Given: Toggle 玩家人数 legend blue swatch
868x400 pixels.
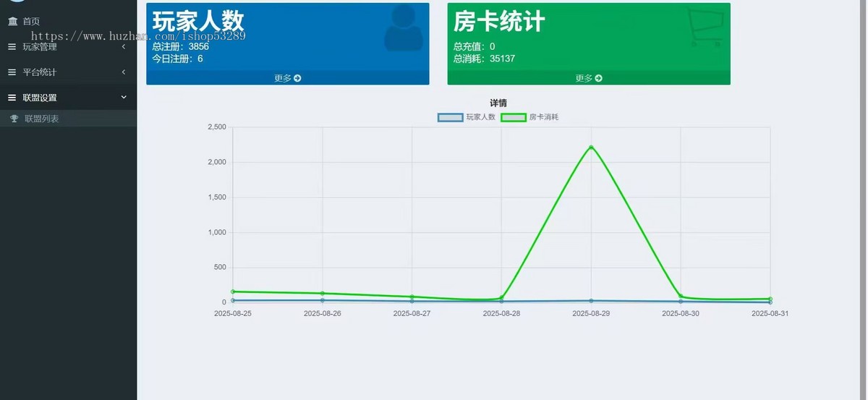Looking at the screenshot, I should click(451, 116).
